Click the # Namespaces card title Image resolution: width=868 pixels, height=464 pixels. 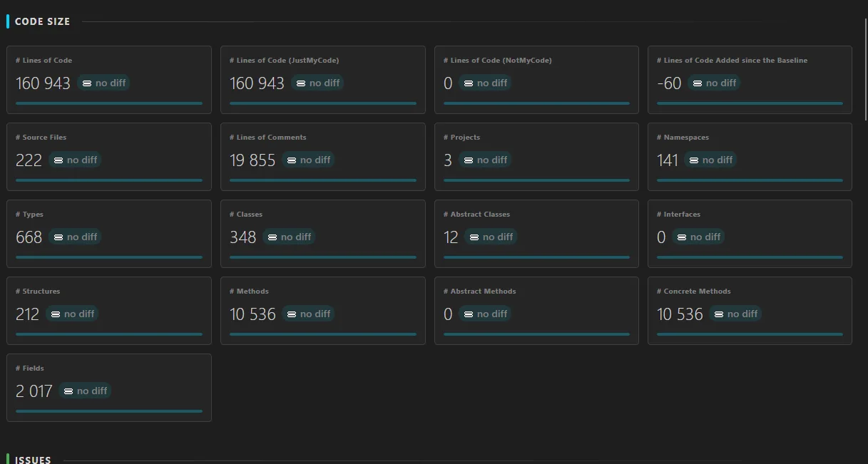click(x=683, y=138)
